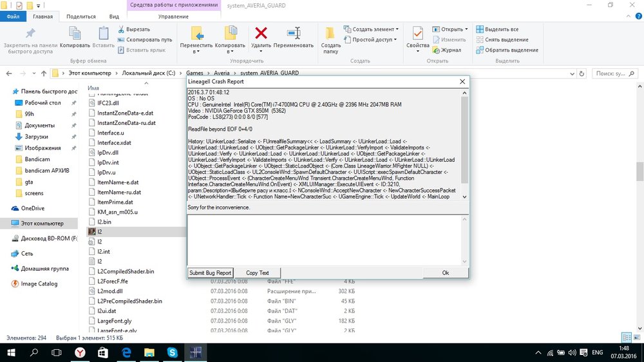644x362 pixels.
Task: Click Select all (Выделить все)
Action: click(497, 29)
